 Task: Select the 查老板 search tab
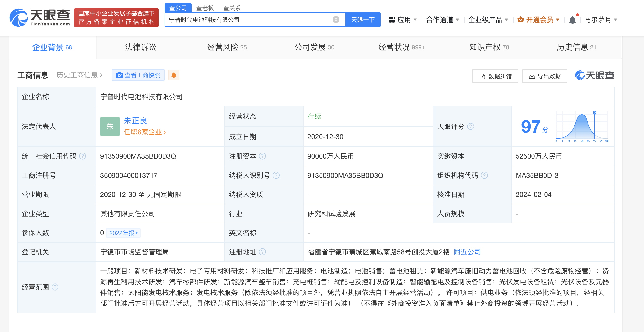click(x=205, y=8)
